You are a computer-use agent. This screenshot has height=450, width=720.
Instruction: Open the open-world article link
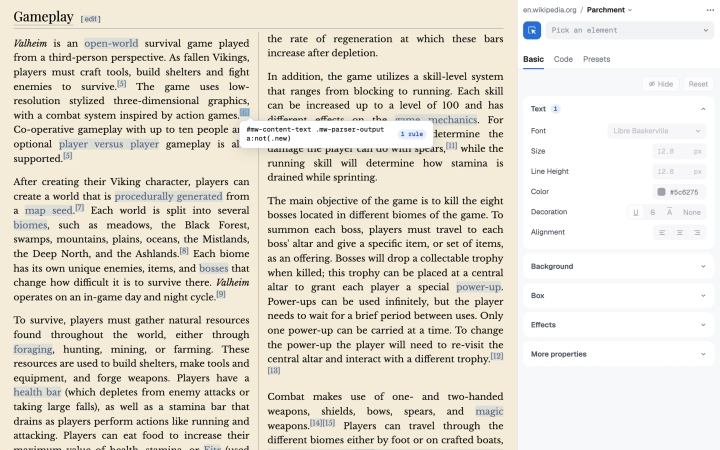point(111,43)
